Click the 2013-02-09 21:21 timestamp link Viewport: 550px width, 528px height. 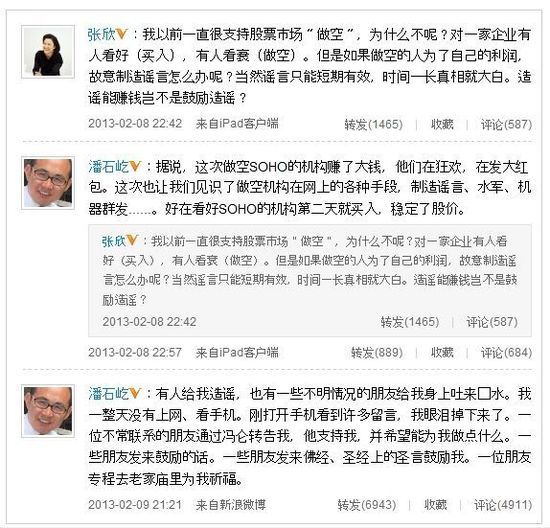pos(135,505)
